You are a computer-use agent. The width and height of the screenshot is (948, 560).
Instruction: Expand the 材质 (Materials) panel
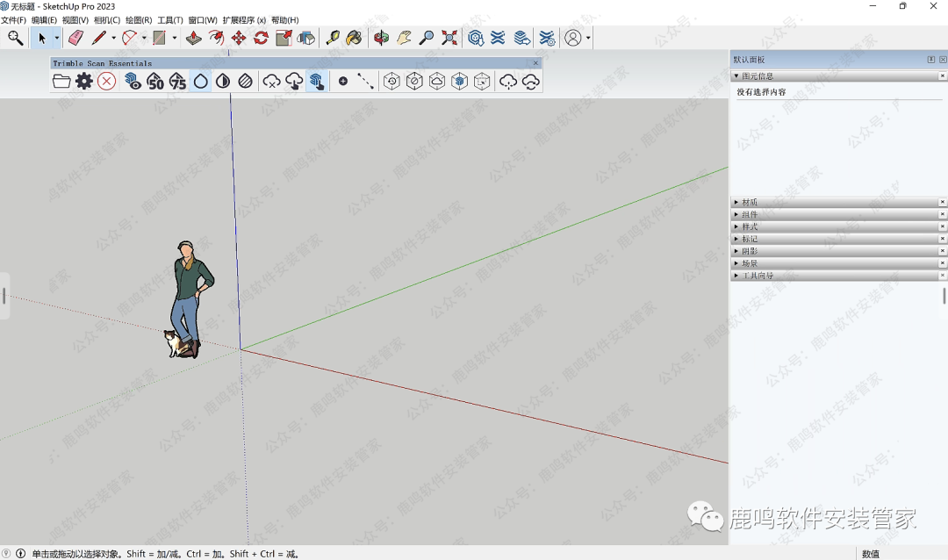(x=749, y=203)
